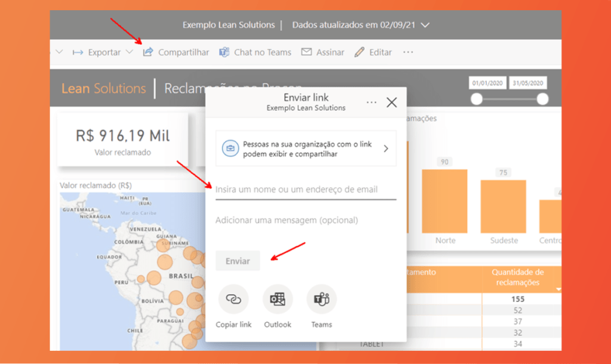Click the Compartilhar share icon
The height and width of the screenshot is (364, 611).
[148, 52]
